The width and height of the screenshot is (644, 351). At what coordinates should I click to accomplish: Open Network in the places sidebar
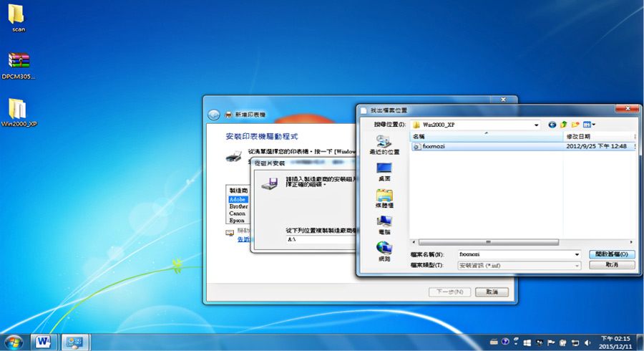[x=384, y=252]
